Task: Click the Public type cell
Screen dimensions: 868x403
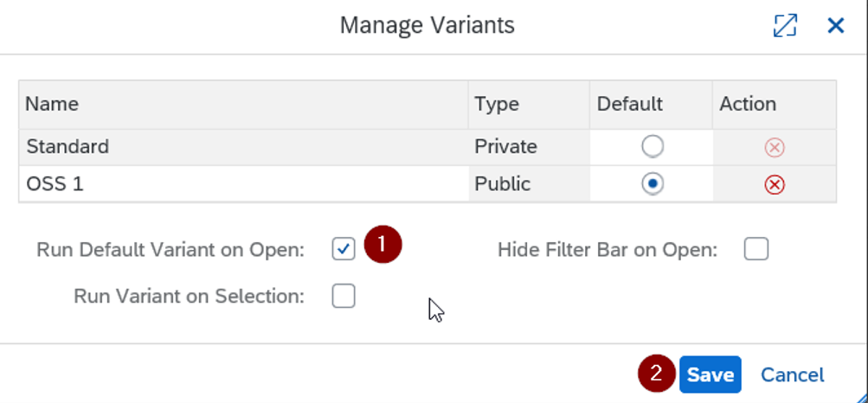Action: point(503,183)
